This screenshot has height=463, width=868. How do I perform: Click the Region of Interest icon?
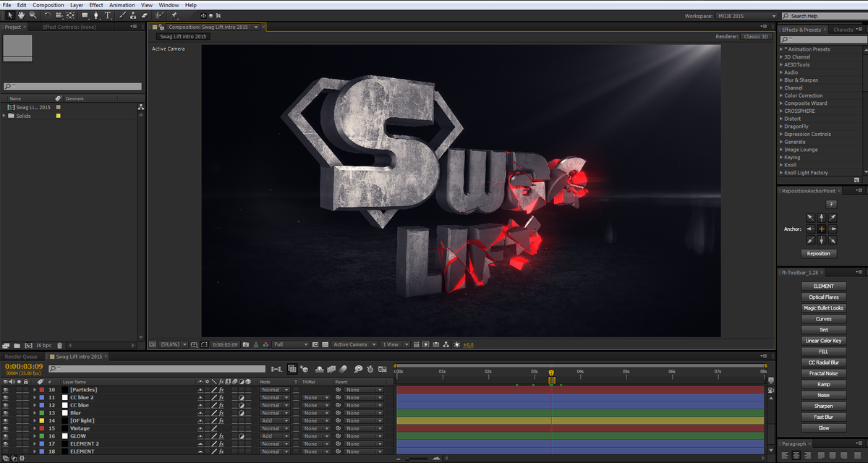[204, 344]
